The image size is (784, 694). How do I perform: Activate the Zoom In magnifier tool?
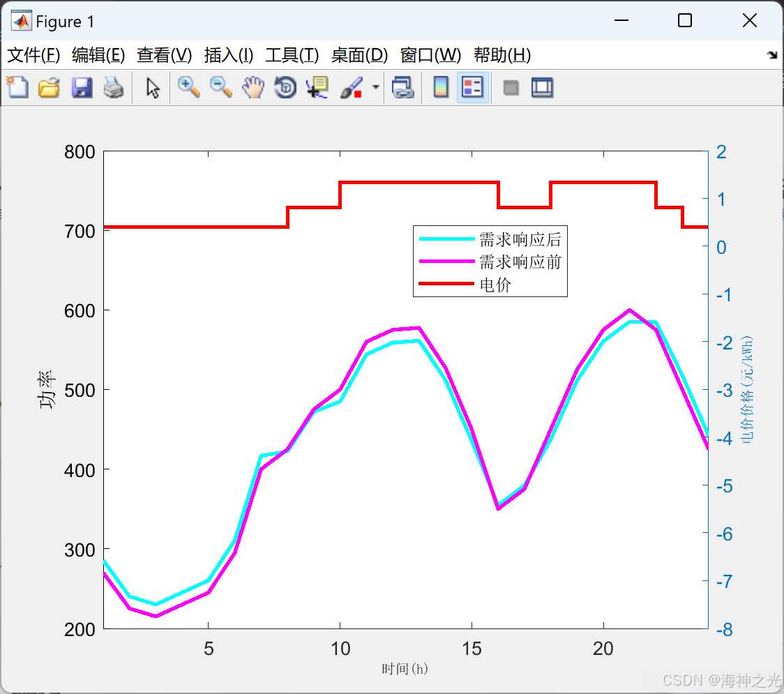(189, 87)
